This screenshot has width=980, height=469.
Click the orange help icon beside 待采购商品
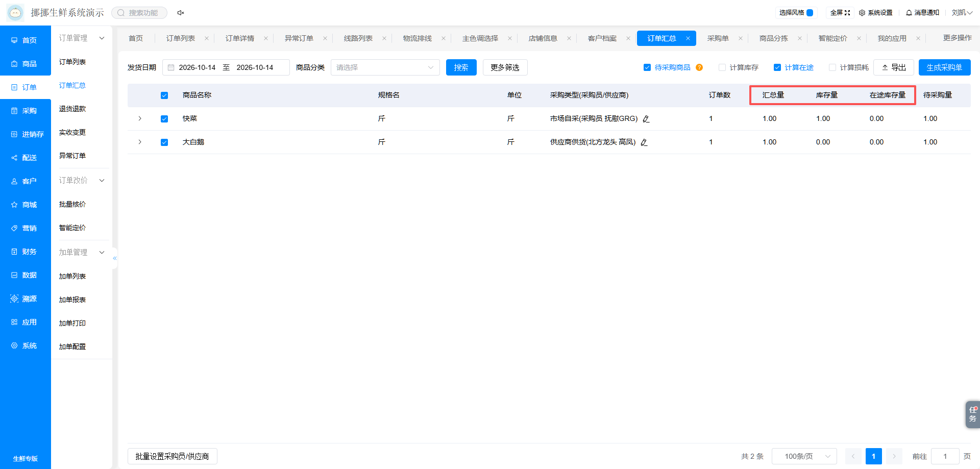(x=699, y=67)
